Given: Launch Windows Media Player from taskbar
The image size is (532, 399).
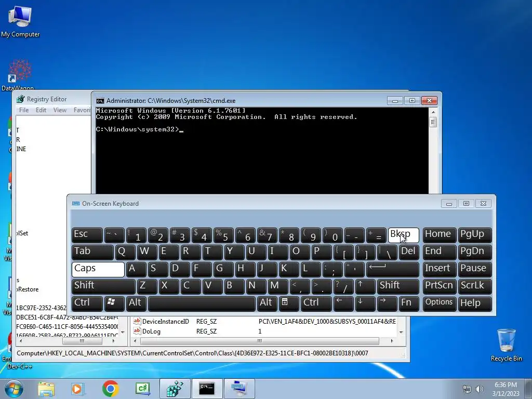Looking at the screenshot, I should 78,389.
